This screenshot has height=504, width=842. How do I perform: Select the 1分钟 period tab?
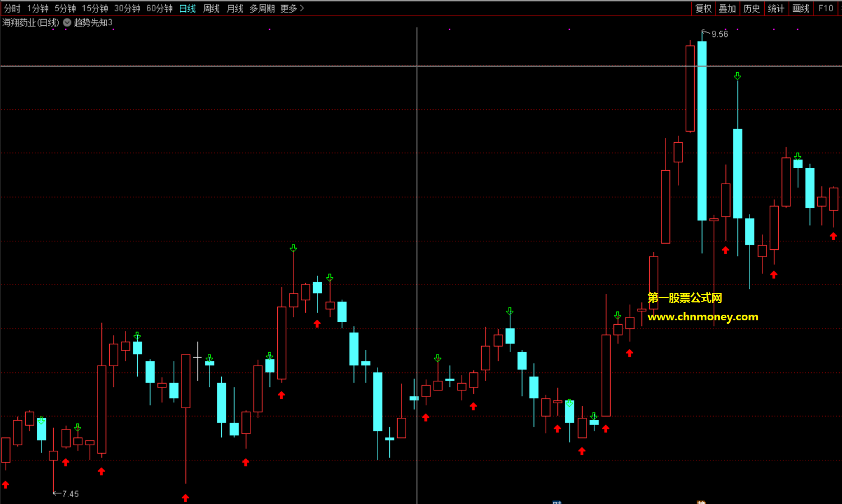[38, 8]
